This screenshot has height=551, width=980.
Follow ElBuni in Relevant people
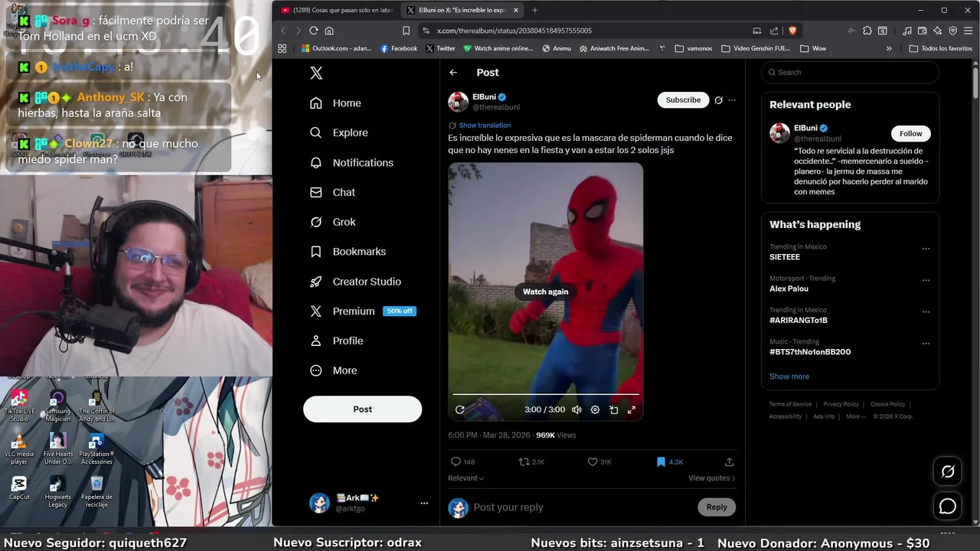[x=910, y=134]
